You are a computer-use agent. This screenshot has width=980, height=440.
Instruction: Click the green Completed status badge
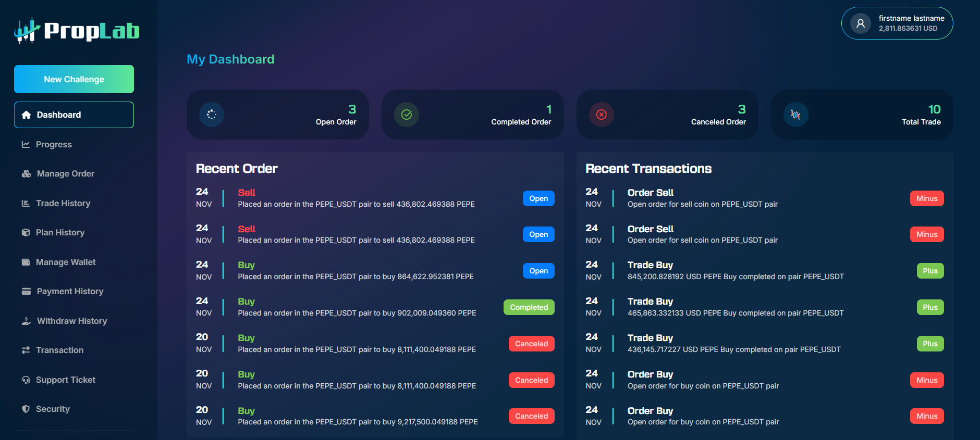point(529,307)
